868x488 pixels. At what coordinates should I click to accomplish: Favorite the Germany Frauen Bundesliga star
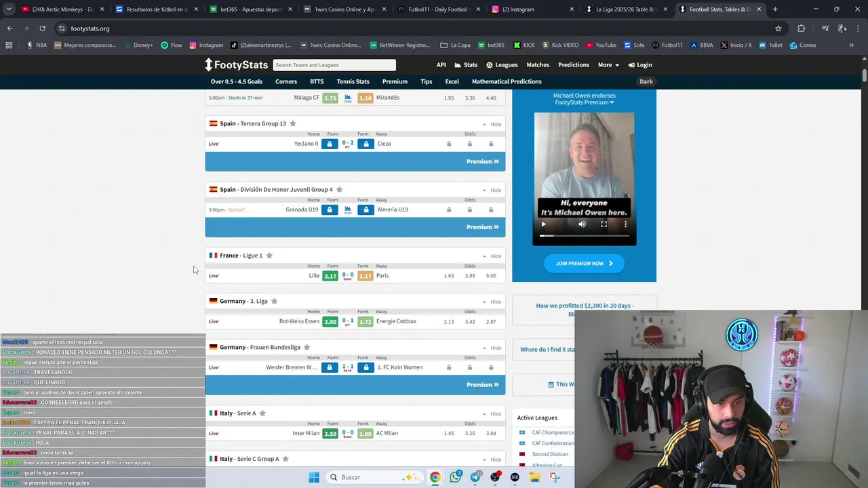pyautogui.click(x=307, y=347)
